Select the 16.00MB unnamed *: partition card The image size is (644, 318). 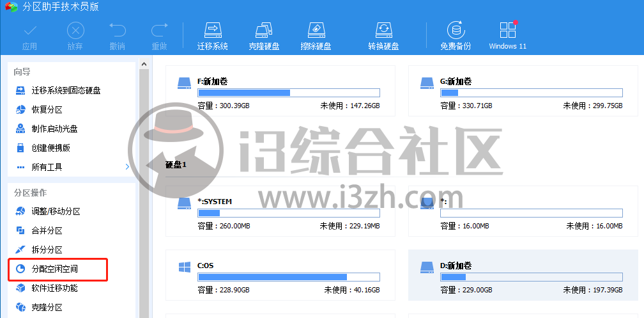tap(523, 211)
